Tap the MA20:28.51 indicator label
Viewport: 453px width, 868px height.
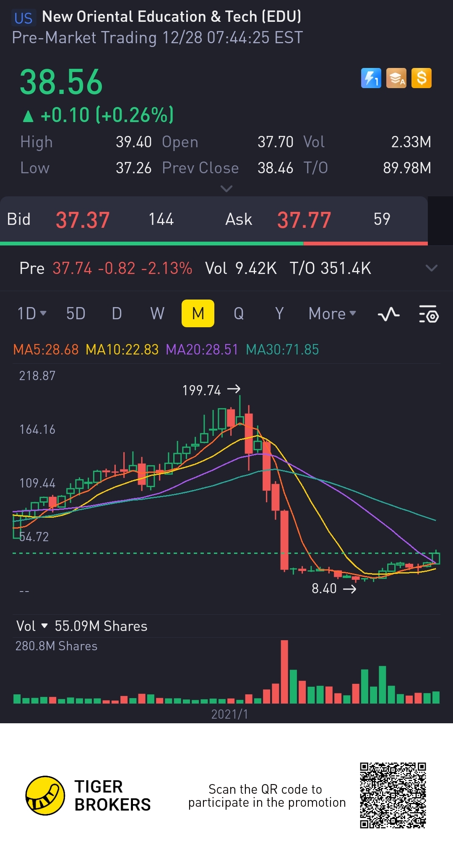202,349
